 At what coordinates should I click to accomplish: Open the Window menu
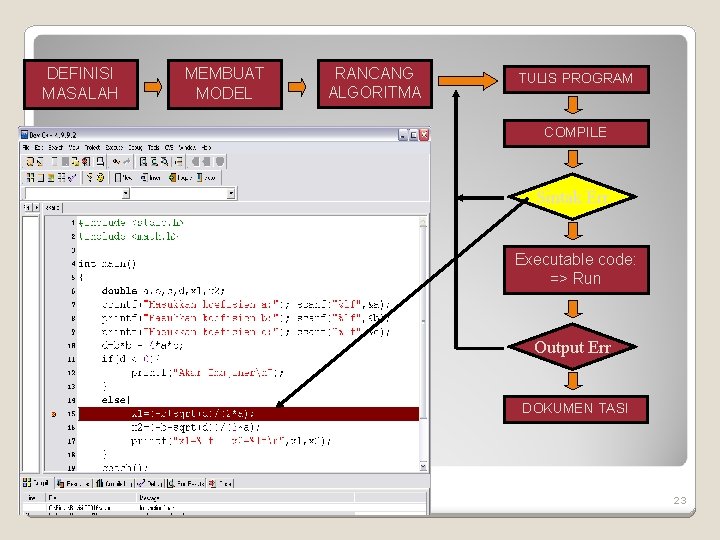[x=187, y=147]
